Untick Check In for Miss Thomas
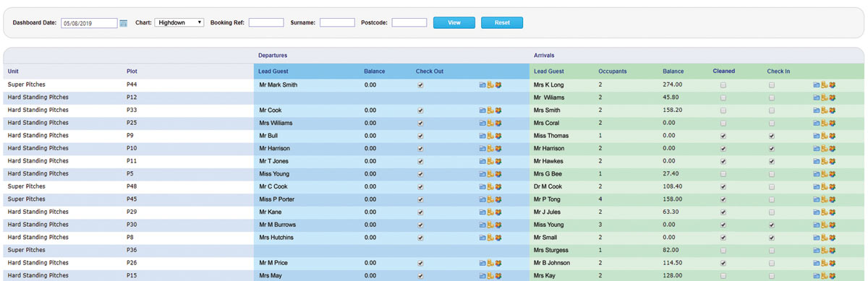Screen dimensions: 868x281 tap(772, 136)
